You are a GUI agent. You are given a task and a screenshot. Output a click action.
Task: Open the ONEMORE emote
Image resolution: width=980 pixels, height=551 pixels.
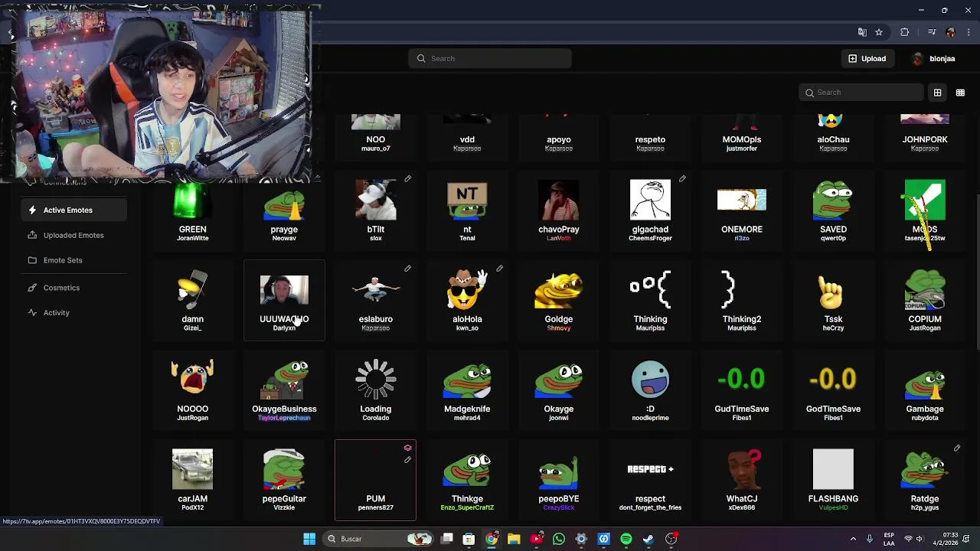(742, 211)
